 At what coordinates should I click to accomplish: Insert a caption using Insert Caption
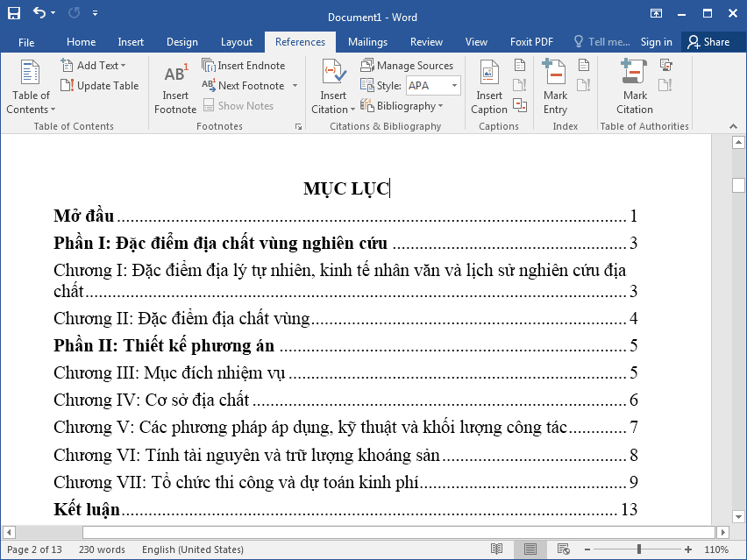point(488,86)
